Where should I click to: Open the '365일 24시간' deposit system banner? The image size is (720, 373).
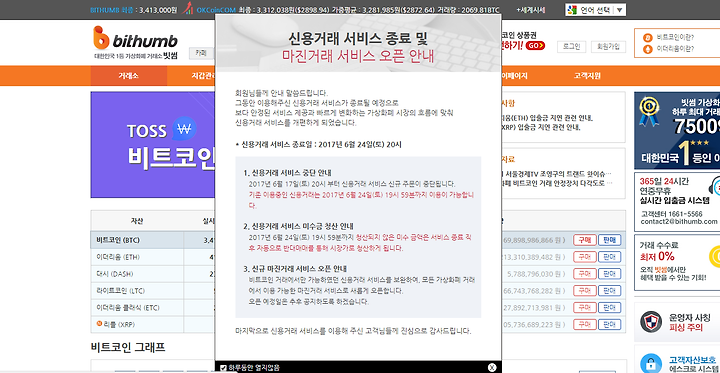pos(677,201)
